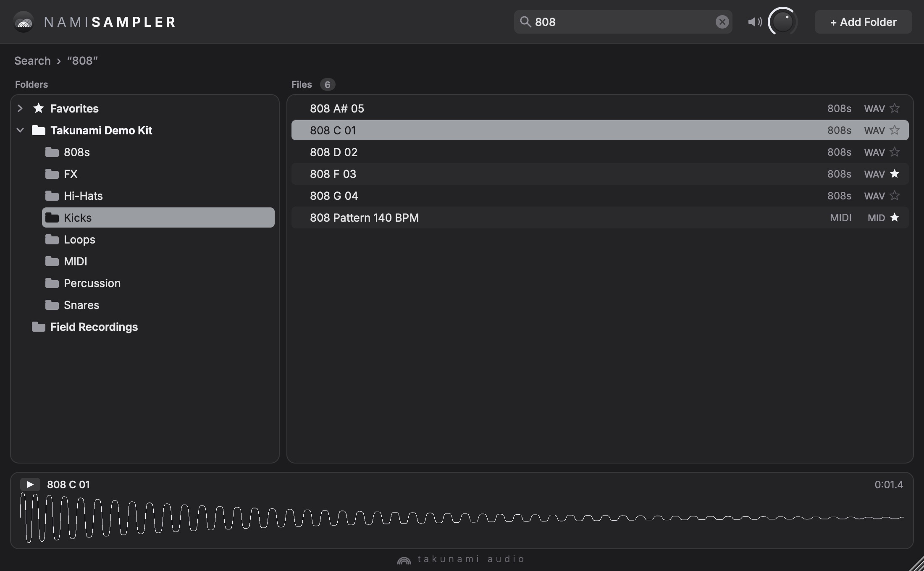Screen dimensions: 924x571
Task: Select the MIDI folder
Action: 158,261
